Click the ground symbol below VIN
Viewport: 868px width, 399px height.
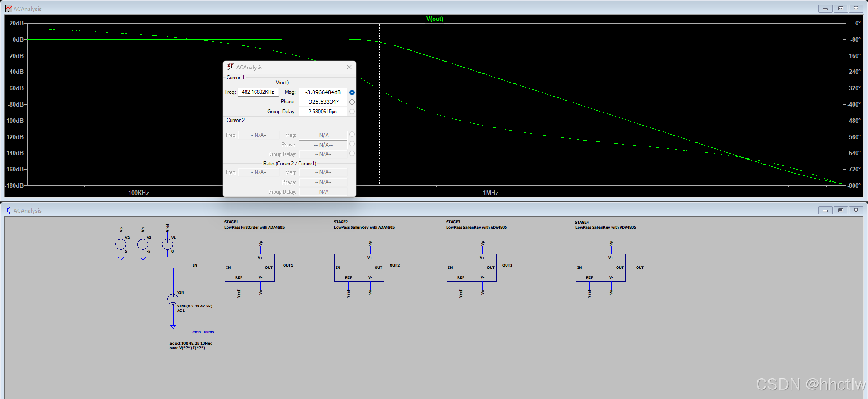coord(173,326)
